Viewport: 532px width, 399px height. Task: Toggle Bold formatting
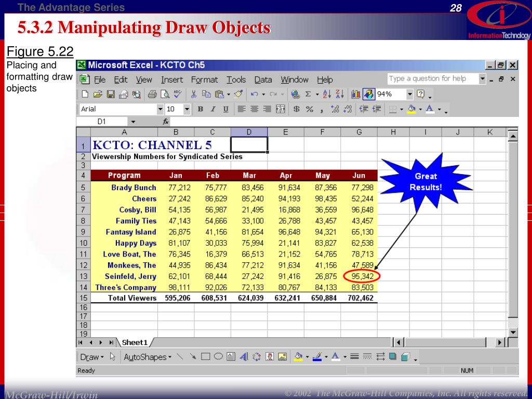pos(200,109)
